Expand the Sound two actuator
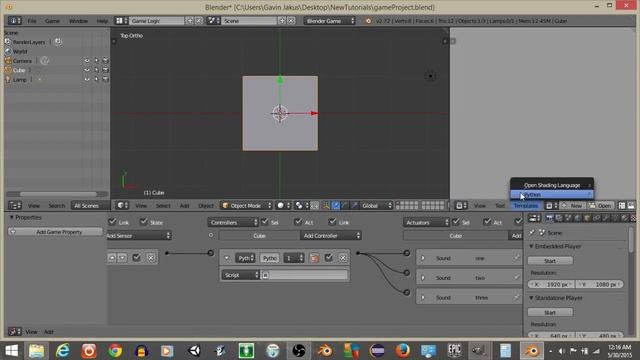This screenshot has height=360, width=640. pyautogui.click(x=423, y=278)
